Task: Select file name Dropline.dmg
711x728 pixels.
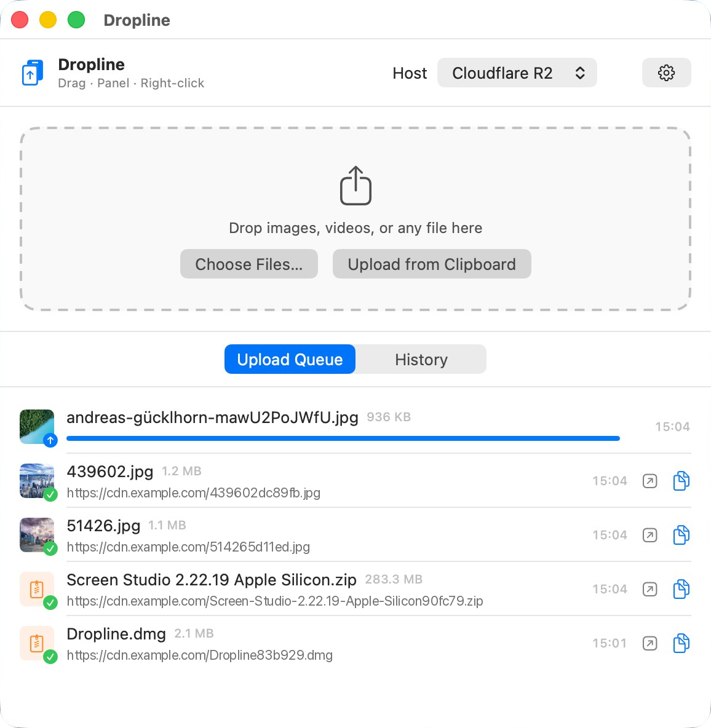Action: 116,634
